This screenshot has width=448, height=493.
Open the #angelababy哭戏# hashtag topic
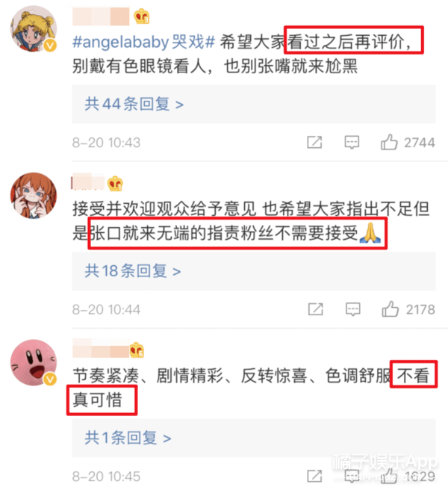(x=143, y=42)
